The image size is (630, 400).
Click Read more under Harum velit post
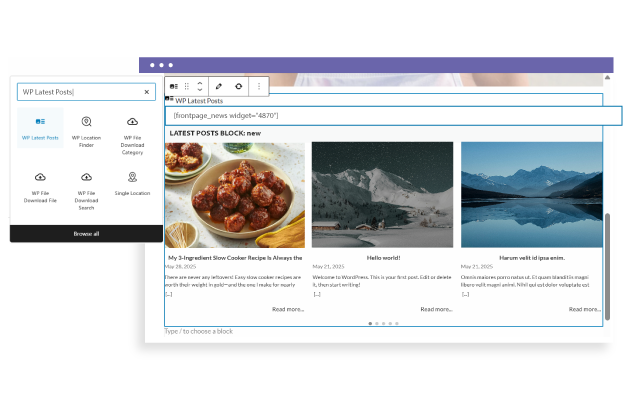pos(584,309)
